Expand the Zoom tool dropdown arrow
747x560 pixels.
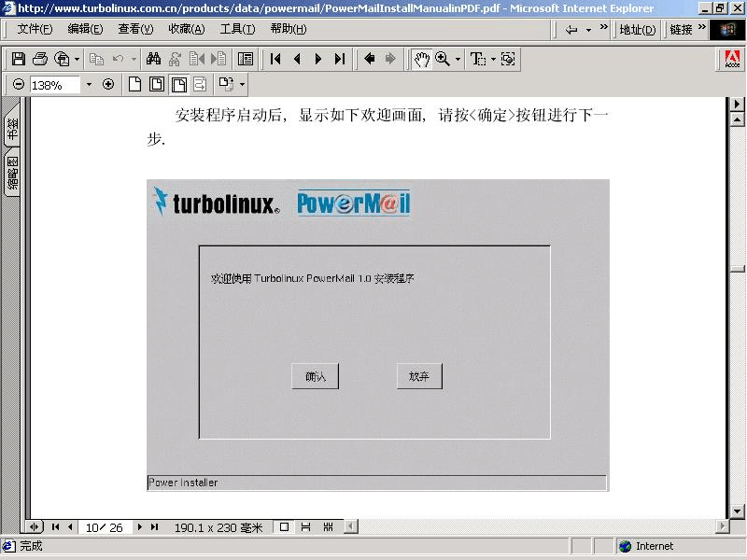[x=458, y=59]
